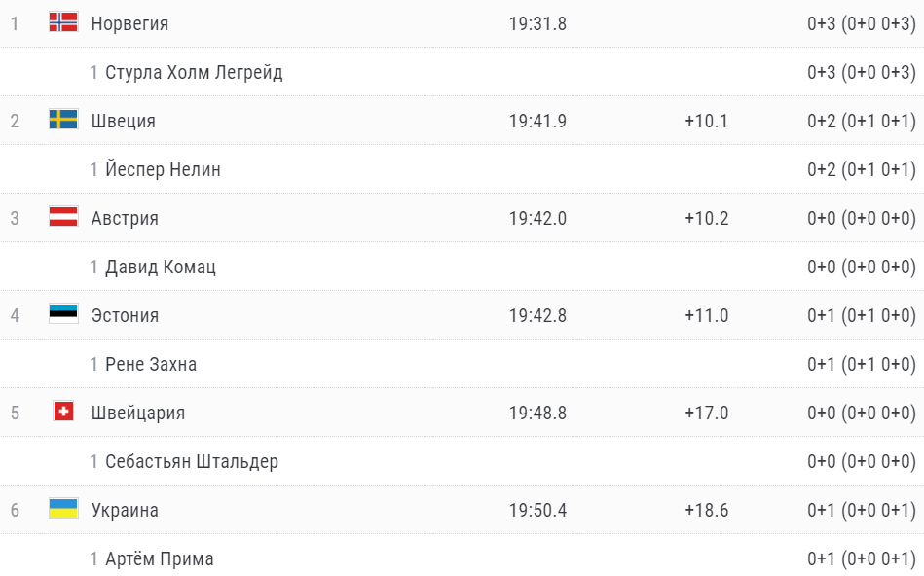Select the Эстония team name

(x=125, y=315)
